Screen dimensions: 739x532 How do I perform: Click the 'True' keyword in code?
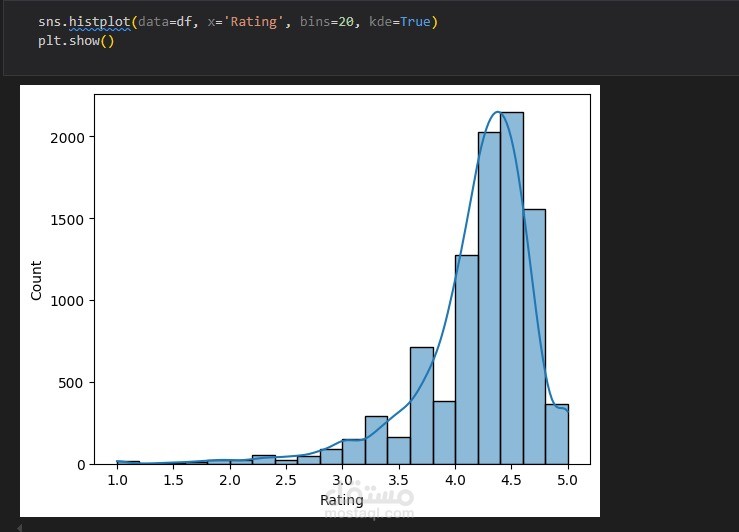pyautogui.click(x=415, y=22)
